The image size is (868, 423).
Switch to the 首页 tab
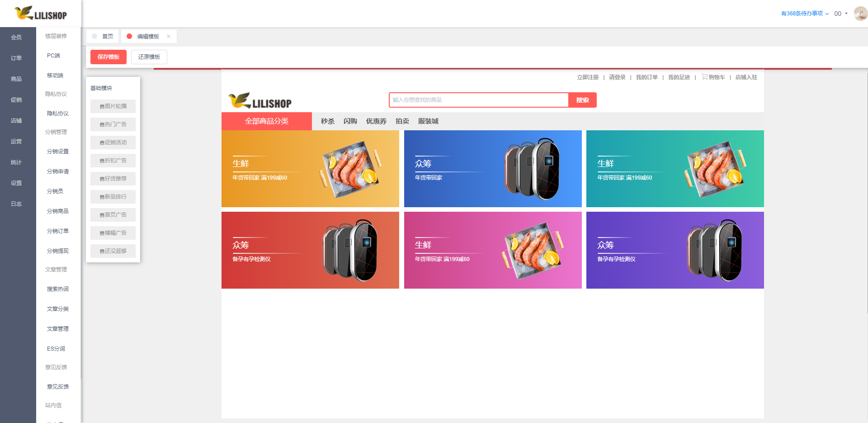tap(103, 36)
